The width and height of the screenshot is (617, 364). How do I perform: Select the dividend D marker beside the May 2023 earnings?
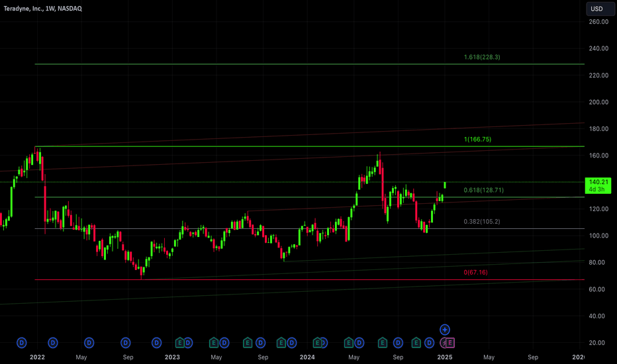tap(224, 343)
